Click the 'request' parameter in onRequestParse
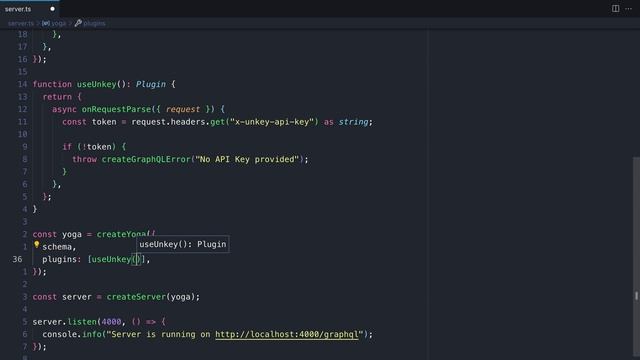The image size is (640, 360). point(183,109)
